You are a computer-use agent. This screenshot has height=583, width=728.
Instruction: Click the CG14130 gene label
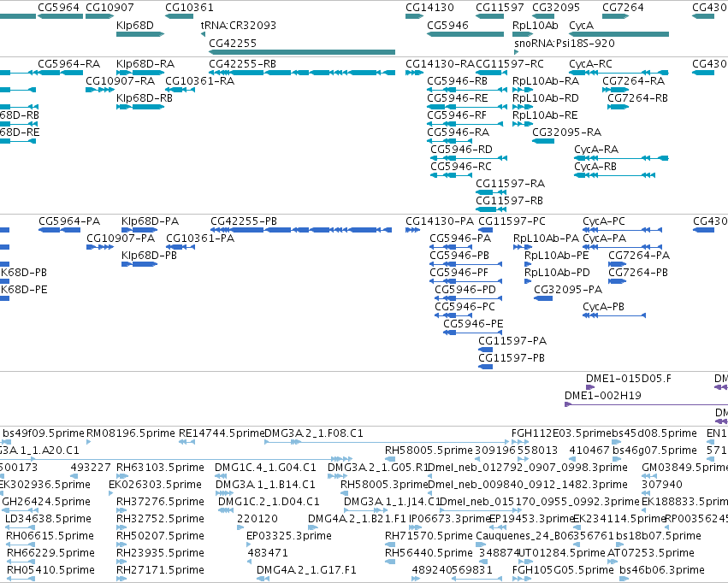(x=429, y=8)
